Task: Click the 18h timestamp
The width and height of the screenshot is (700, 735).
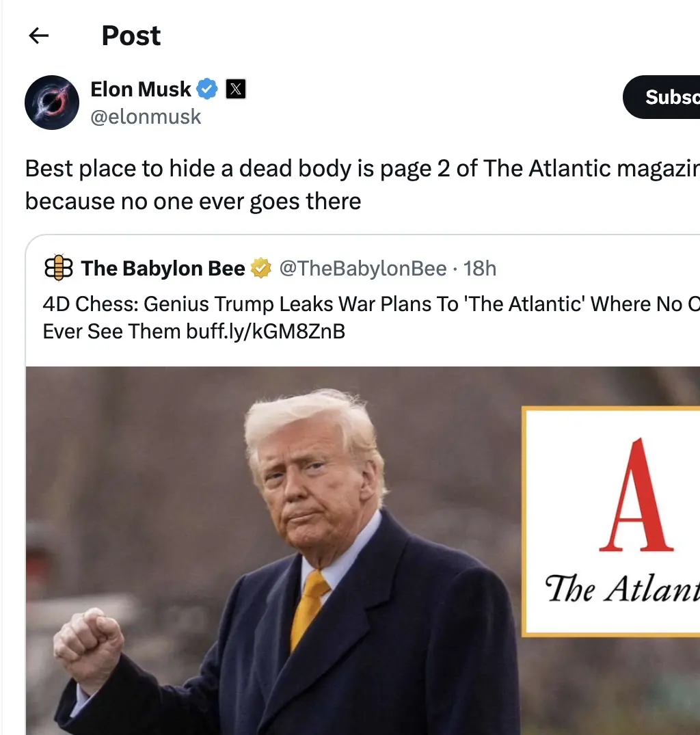Action: coord(480,269)
